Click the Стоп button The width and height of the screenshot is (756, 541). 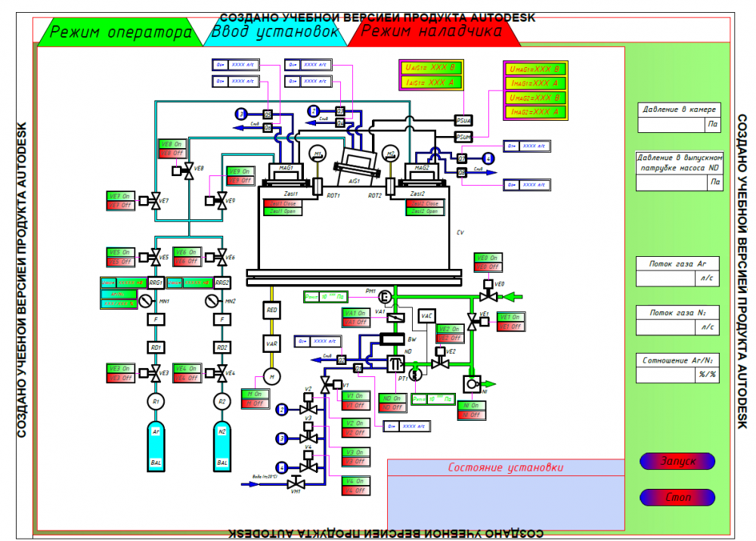click(x=677, y=497)
